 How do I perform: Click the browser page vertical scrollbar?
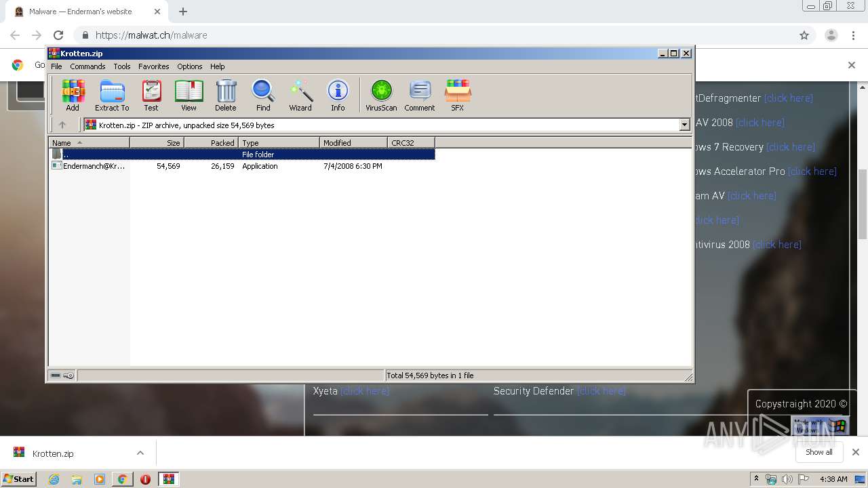[863, 203]
